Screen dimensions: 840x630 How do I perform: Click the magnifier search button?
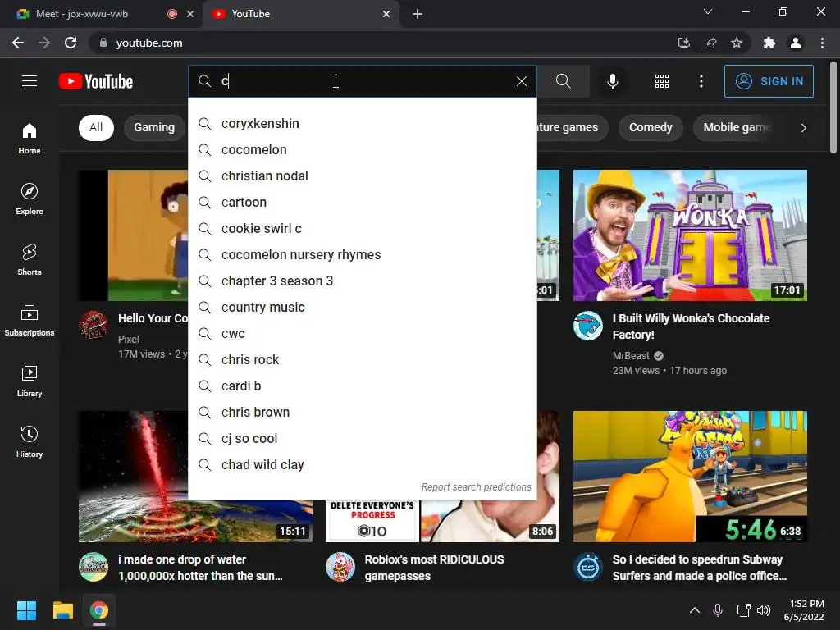point(563,81)
